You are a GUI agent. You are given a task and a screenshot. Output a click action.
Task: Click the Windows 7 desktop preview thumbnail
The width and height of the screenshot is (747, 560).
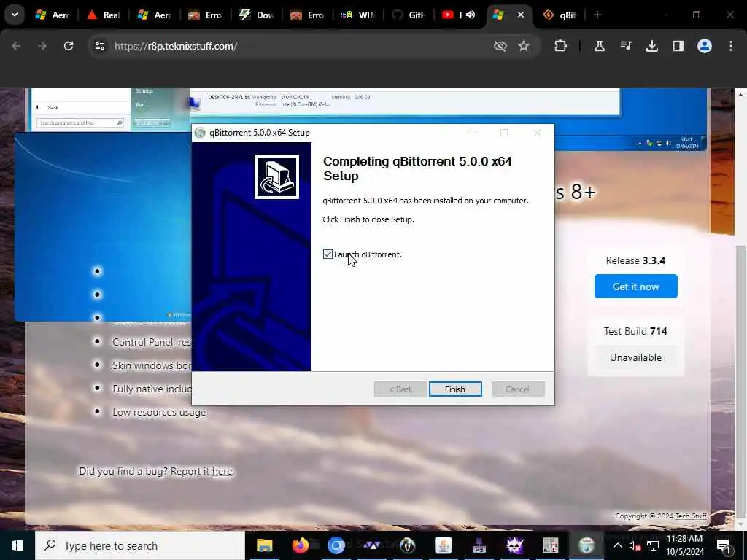pyautogui.click(x=103, y=227)
